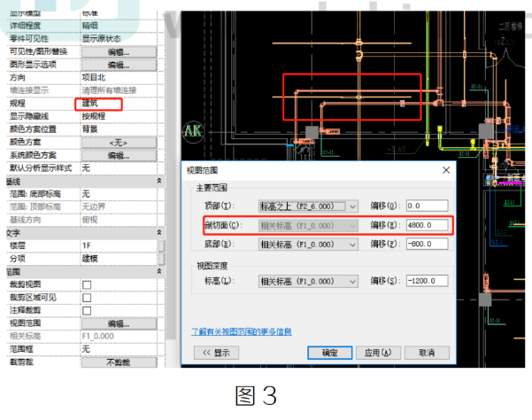Select the 零件可见性 value 显示原状态
Screen dimensions: 532x420
point(102,39)
